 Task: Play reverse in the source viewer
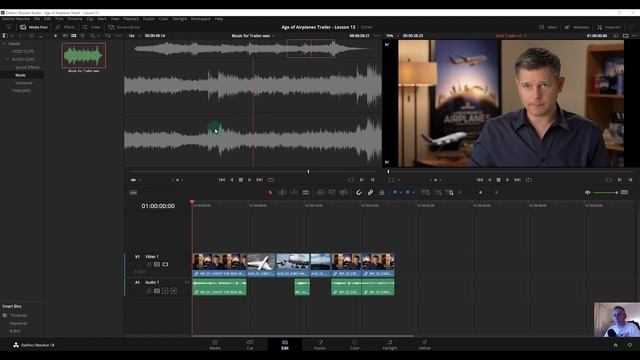tap(232, 180)
